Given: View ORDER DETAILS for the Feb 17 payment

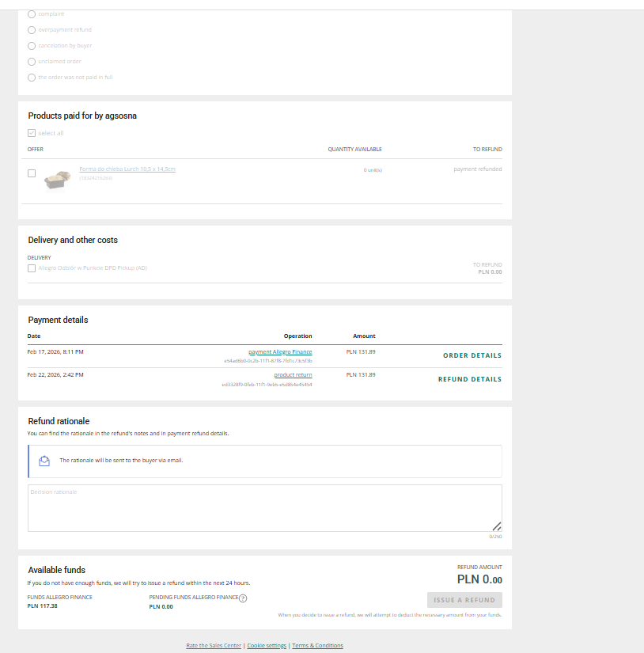Looking at the screenshot, I should coord(472,355).
